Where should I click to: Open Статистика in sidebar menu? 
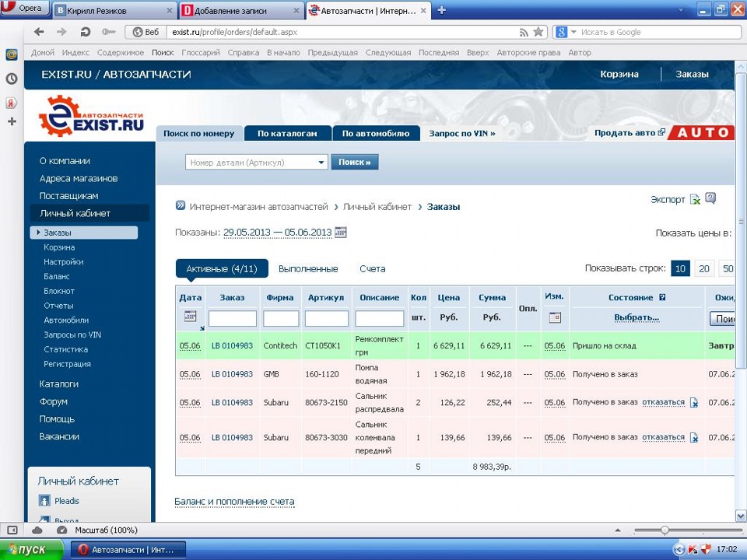click(65, 349)
